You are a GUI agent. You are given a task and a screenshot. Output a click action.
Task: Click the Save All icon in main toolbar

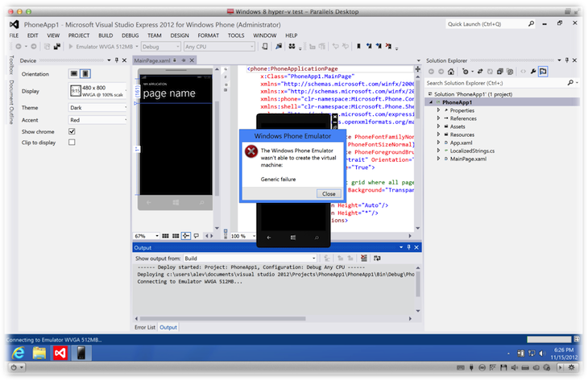[57, 47]
